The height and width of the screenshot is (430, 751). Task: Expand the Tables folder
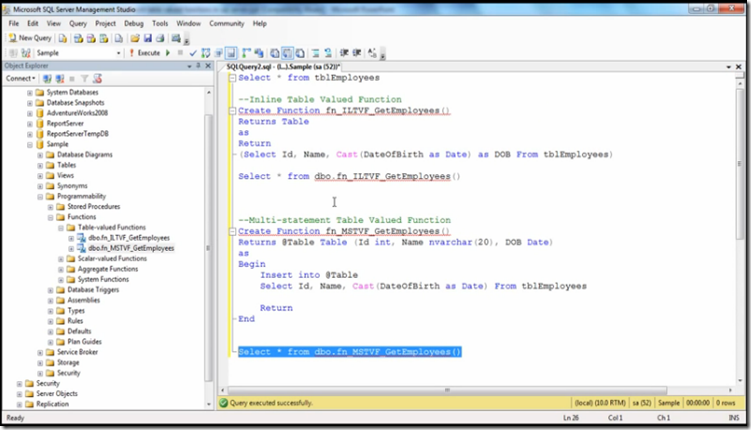[x=40, y=165]
